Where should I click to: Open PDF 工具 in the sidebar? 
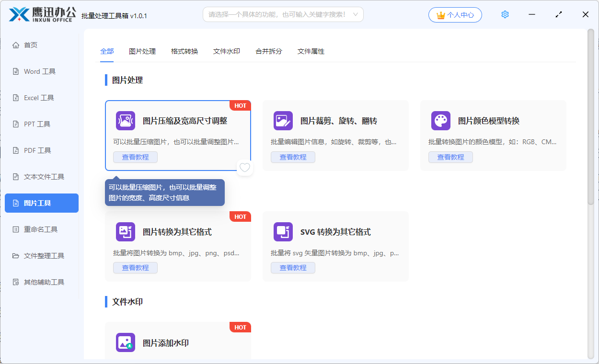[37, 150]
